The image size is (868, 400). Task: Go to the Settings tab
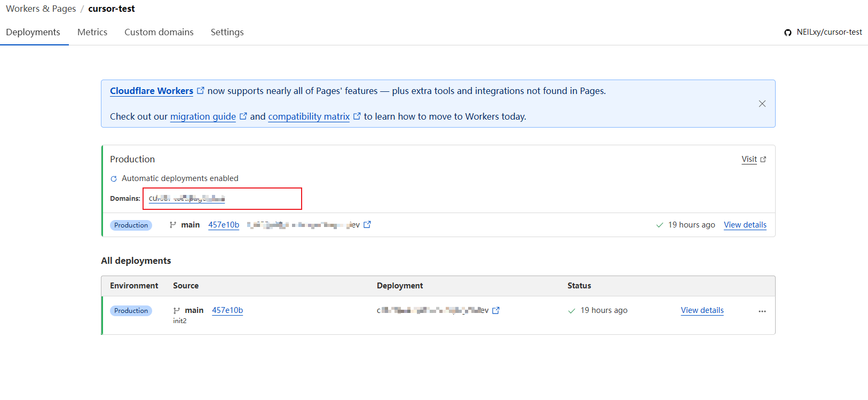[x=227, y=32]
